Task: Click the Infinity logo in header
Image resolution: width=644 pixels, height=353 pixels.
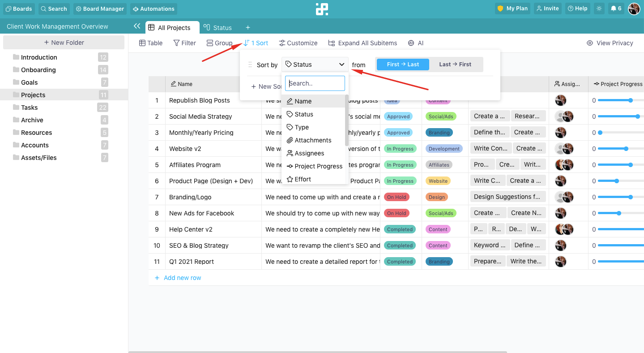Action: coord(322,9)
